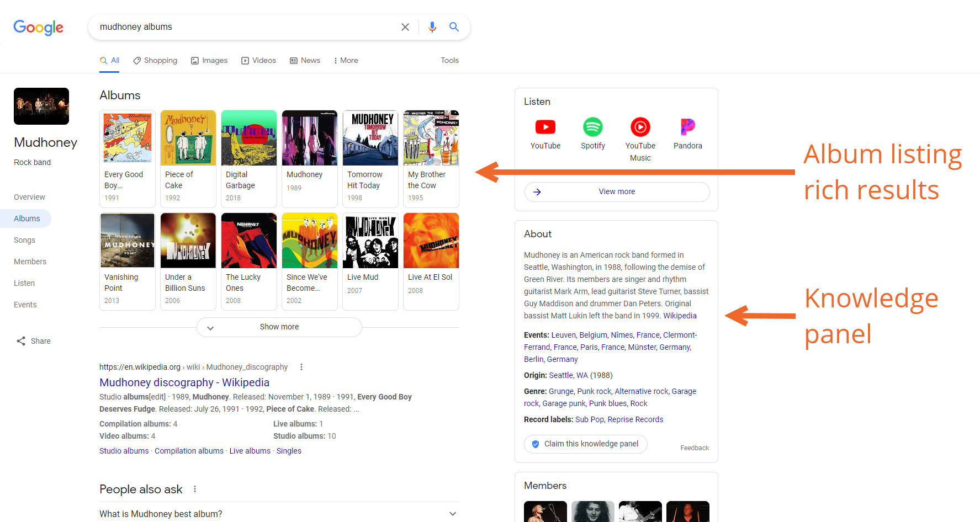Open Every Good Boy album card

point(128,159)
